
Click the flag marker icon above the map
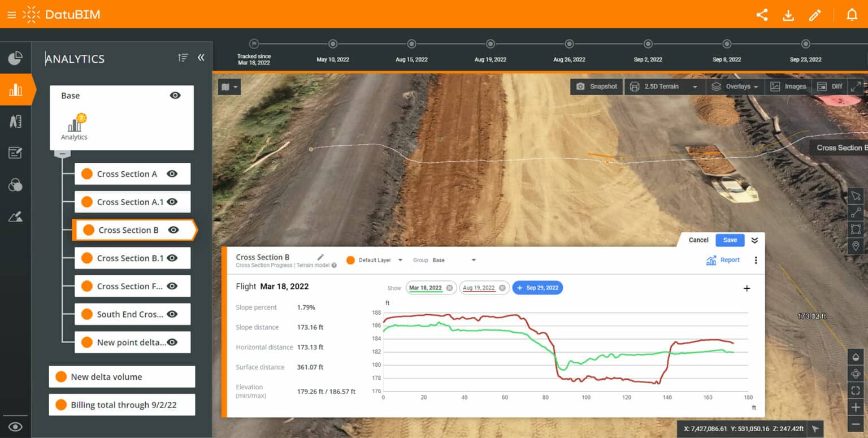225,86
